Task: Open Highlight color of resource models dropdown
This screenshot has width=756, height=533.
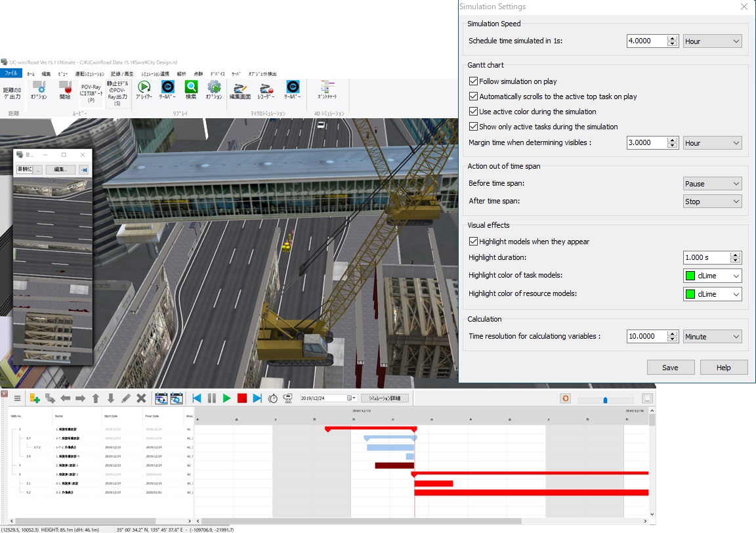Action: [712, 294]
